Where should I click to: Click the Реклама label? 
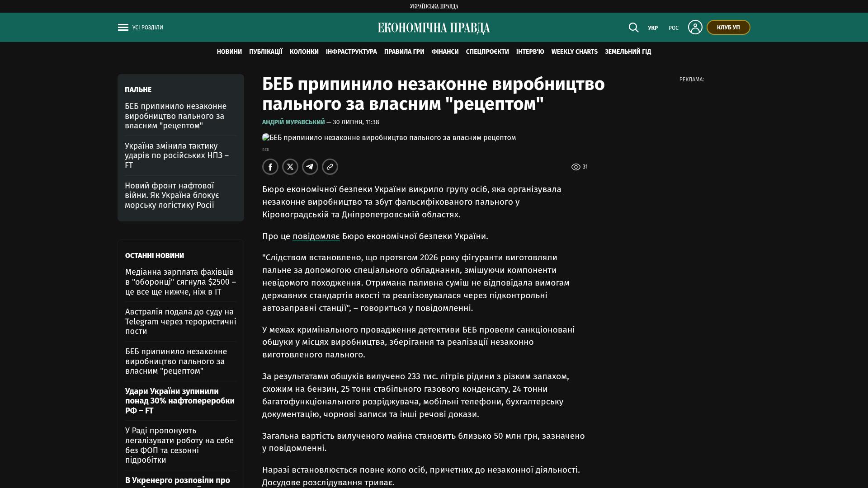point(691,80)
